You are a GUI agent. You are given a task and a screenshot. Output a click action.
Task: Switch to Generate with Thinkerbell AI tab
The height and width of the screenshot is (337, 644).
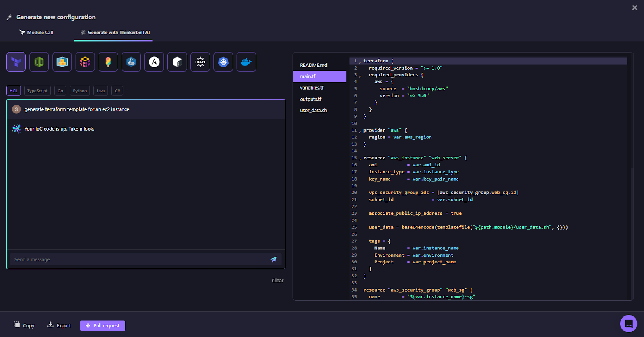pyautogui.click(x=115, y=32)
